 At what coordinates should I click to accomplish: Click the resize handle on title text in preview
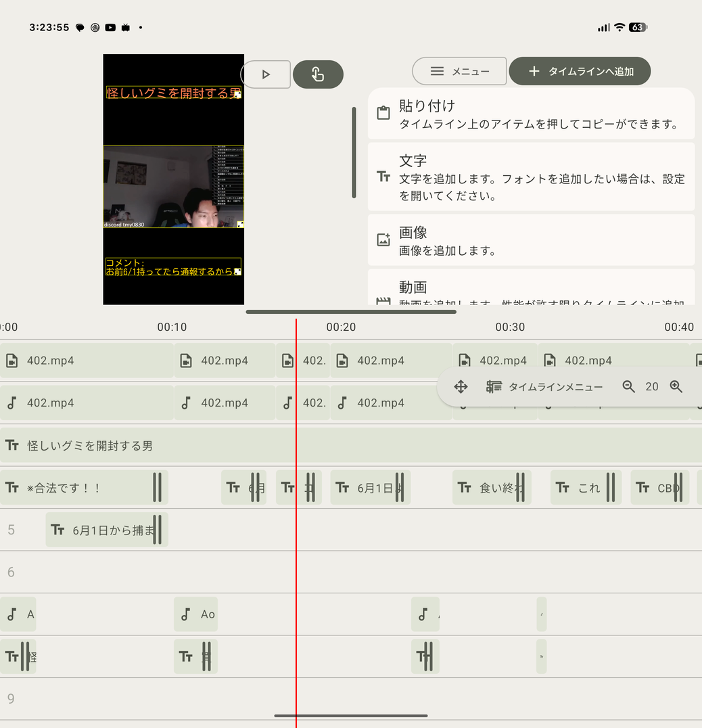pyautogui.click(x=237, y=95)
